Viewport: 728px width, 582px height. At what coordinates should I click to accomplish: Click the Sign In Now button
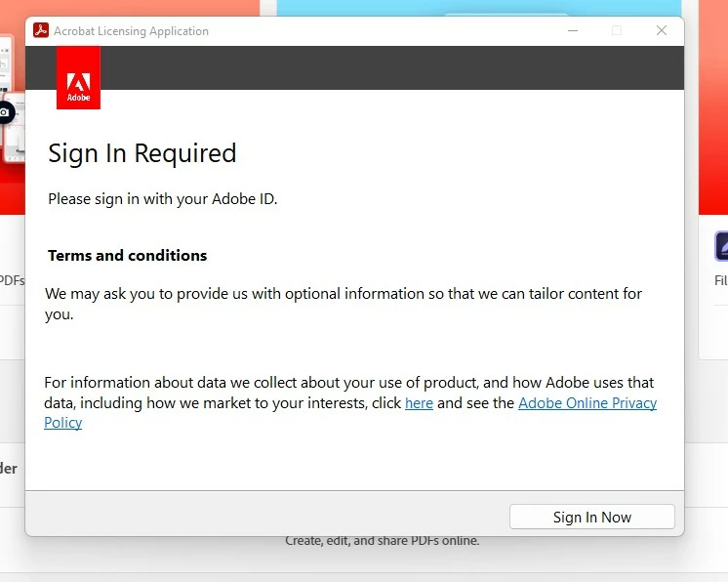(x=592, y=517)
